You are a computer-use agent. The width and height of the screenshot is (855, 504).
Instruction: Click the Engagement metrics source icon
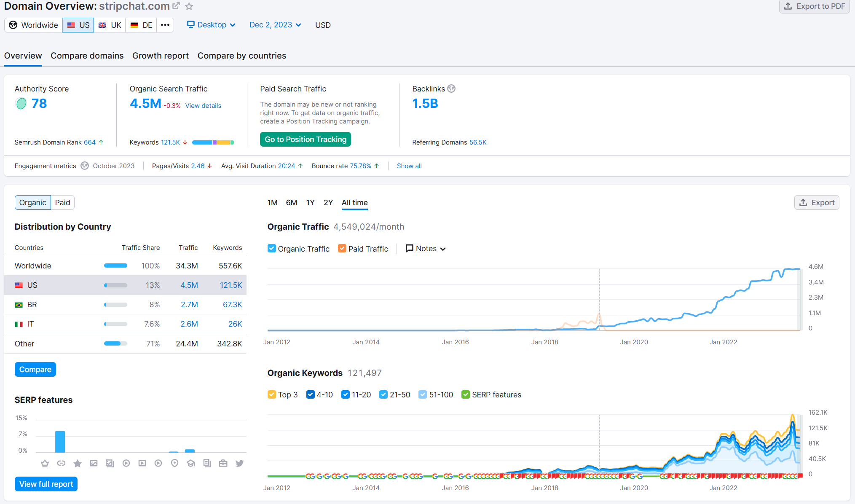point(85,166)
